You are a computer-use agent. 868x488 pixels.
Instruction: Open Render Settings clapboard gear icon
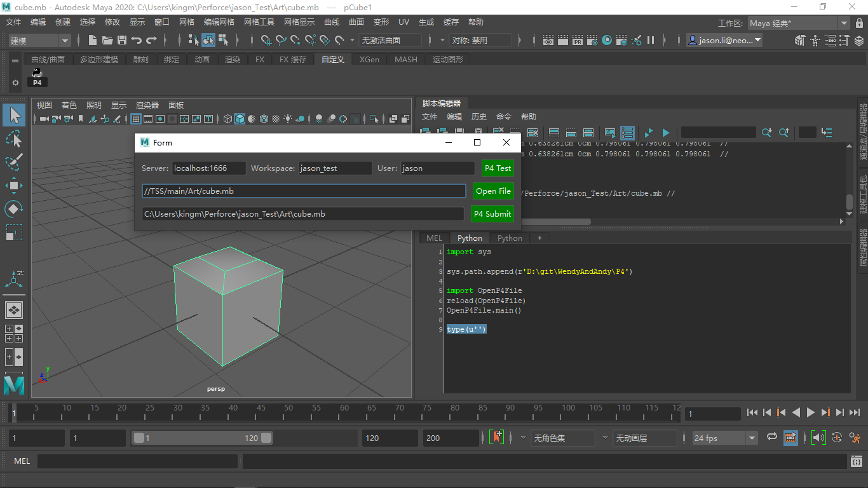pos(592,40)
